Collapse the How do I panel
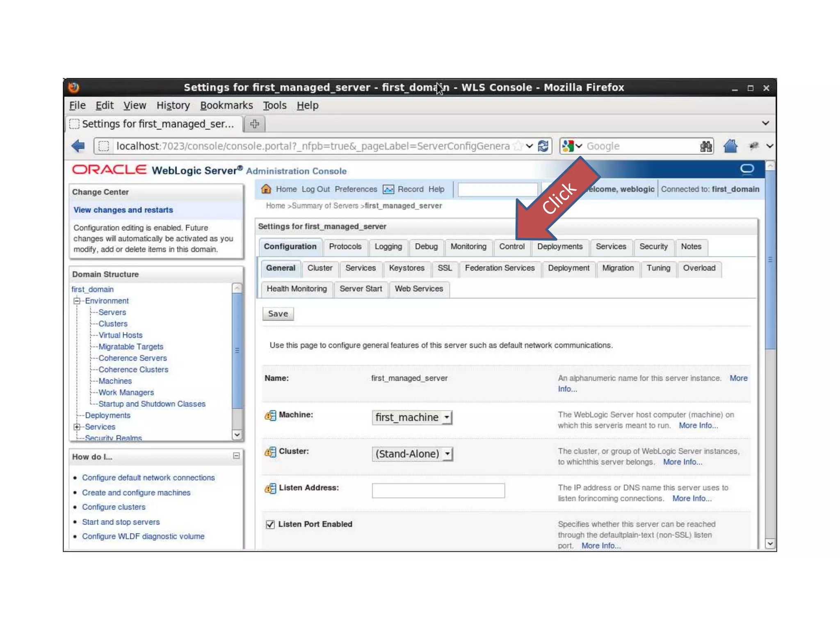Image resolution: width=840 pixels, height=630 pixels. [x=236, y=456]
